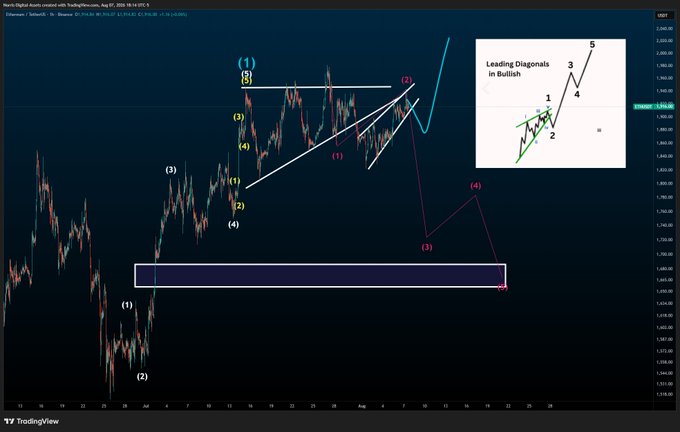Select the white horizontal resistance line
The height and width of the screenshot is (432, 680).
316,88
